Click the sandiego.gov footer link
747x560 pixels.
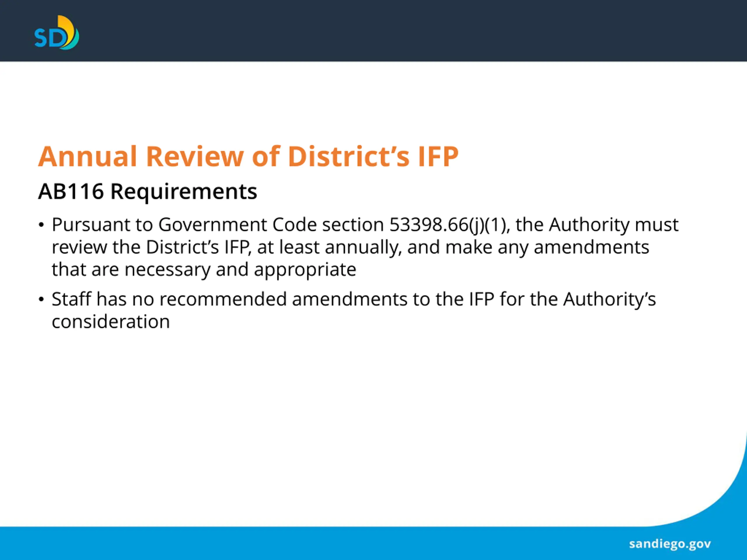point(670,544)
